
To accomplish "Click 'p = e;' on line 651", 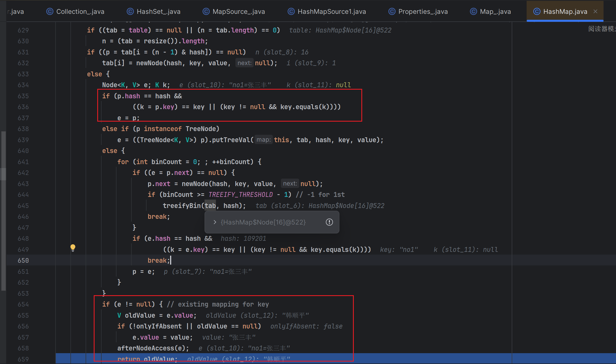I will coord(144,272).
